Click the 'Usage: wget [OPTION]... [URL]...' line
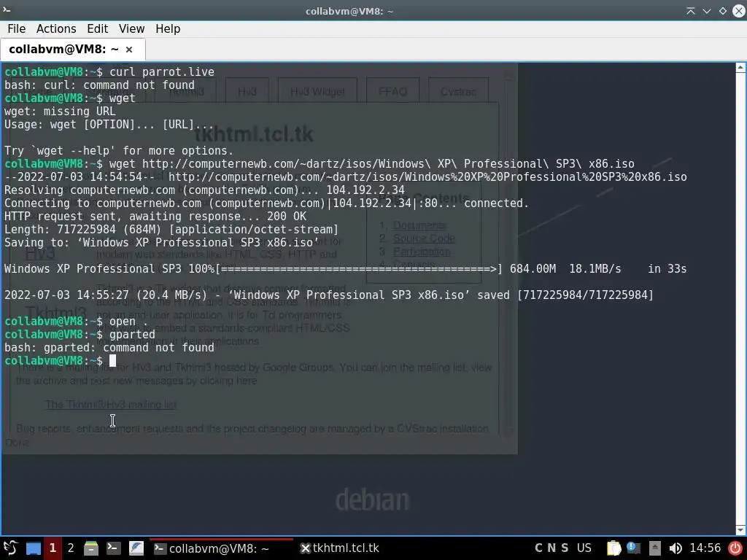The image size is (747, 560). pyautogui.click(x=109, y=125)
